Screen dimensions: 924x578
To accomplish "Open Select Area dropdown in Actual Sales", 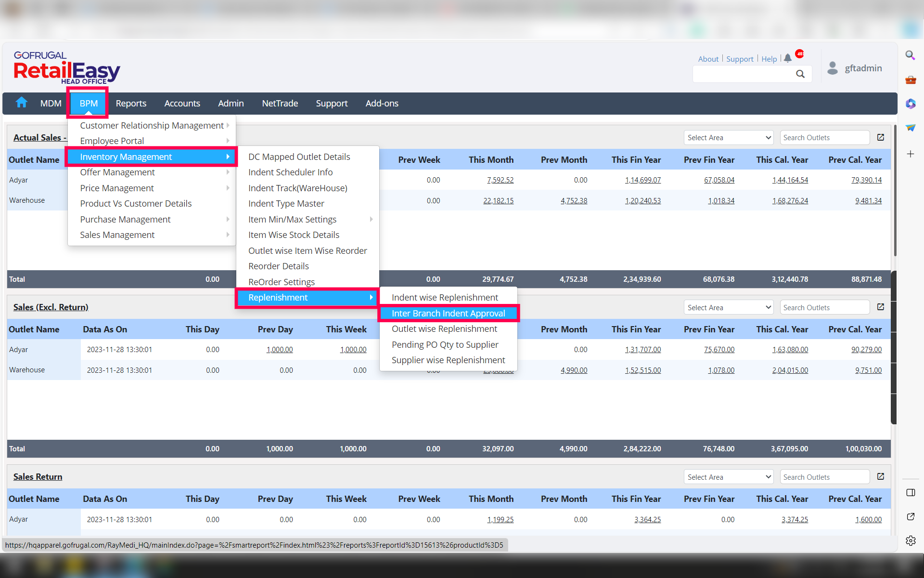I will tap(728, 138).
